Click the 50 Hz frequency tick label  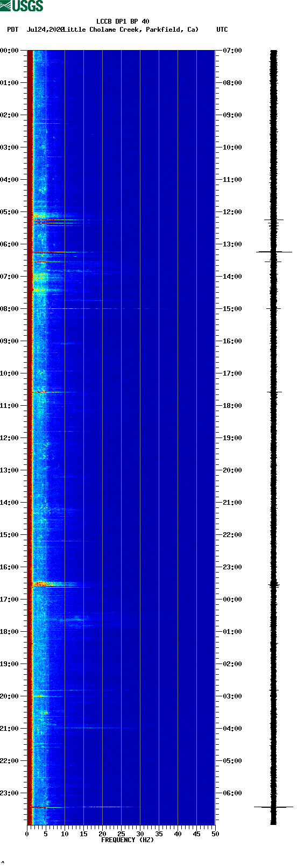(215, 834)
